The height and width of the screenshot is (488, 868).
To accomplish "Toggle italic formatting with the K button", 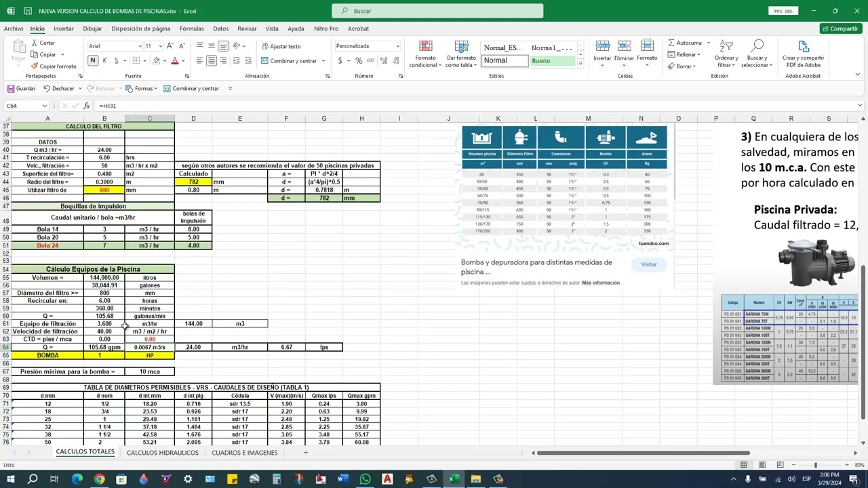I will click(x=104, y=60).
